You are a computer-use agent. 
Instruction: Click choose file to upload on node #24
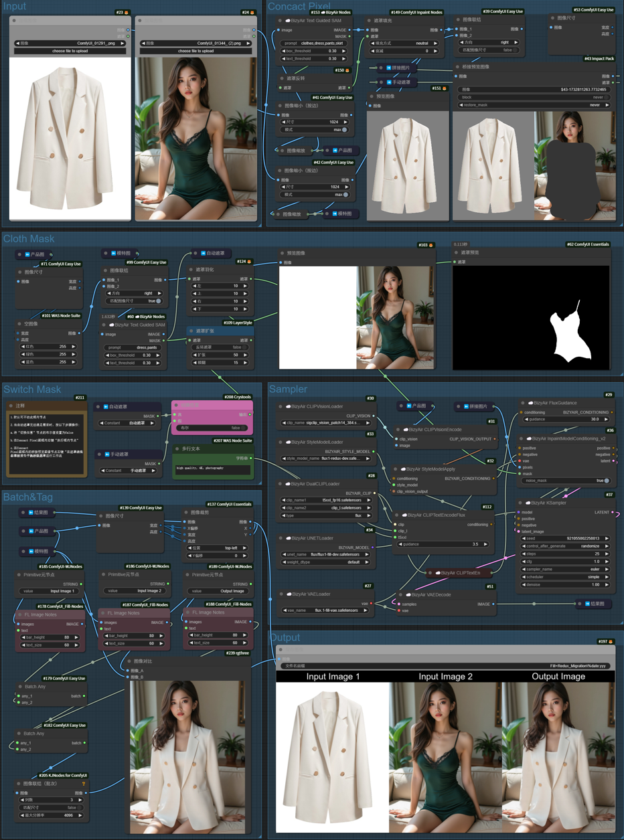pos(196,51)
